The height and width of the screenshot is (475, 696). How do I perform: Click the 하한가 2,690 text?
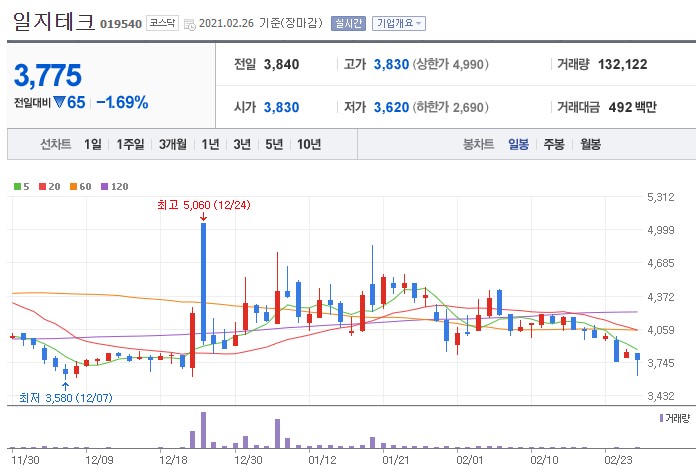451,107
